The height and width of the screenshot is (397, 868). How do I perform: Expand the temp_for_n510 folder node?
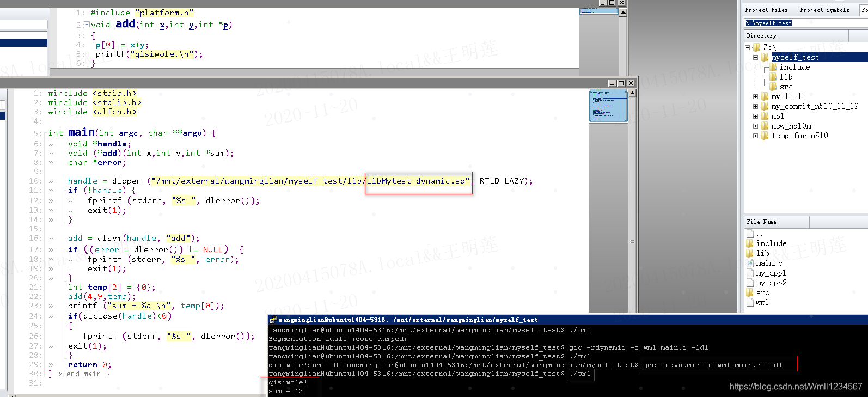tap(755, 136)
